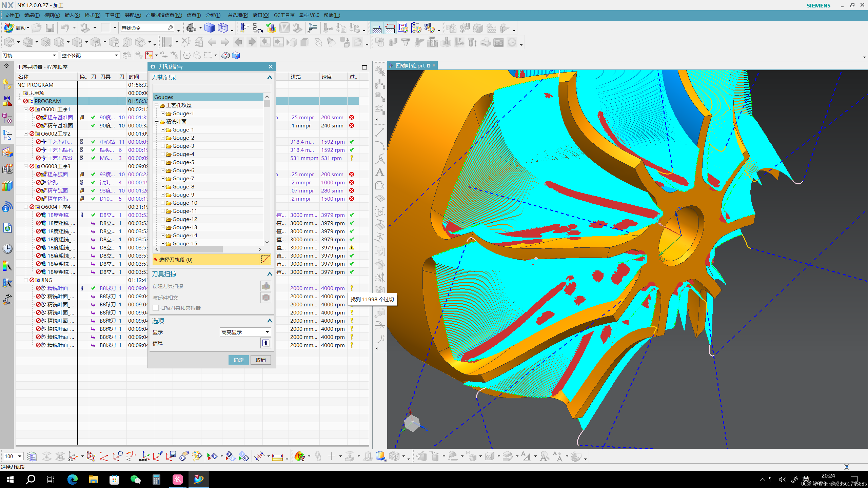Click the horizontal scrollbar of the gouge list
The height and width of the screenshot is (488, 868).
[208, 249]
